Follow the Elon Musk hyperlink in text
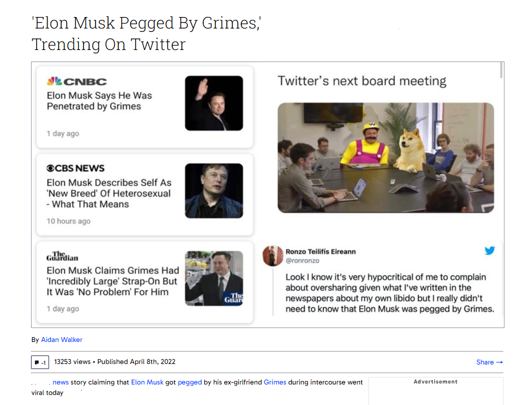Image resolution: width=532 pixels, height=405 pixels. tap(147, 382)
